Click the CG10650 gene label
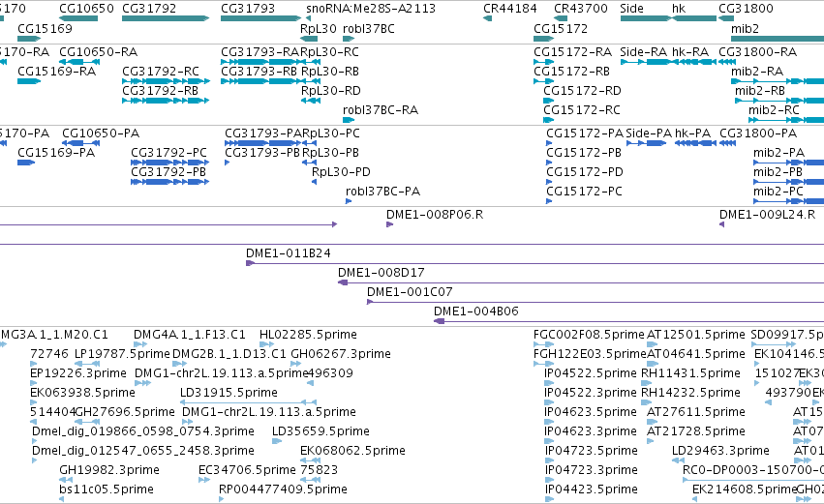 [86, 9]
